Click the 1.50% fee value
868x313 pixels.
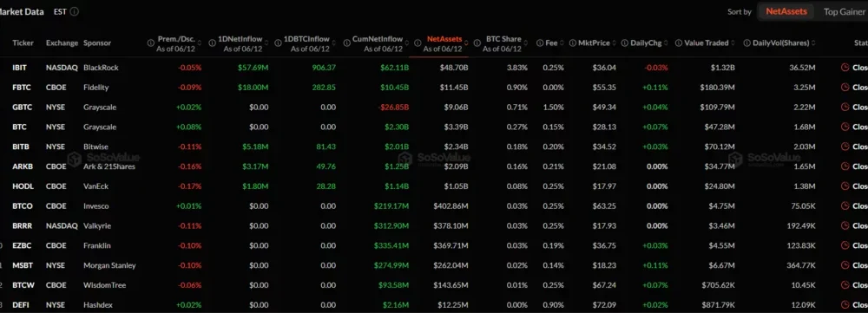click(554, 108)
